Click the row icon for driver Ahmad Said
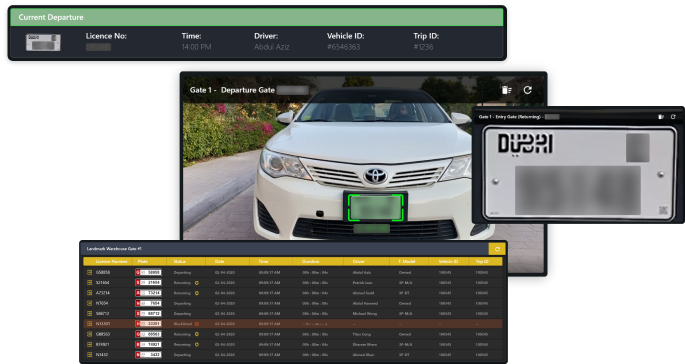The image size is (685, 364). tap(89, 293)
